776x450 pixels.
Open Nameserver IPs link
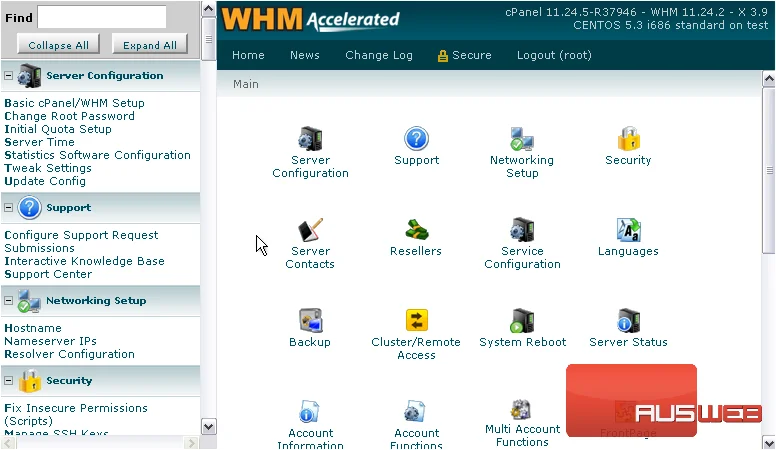pos(50,341)
